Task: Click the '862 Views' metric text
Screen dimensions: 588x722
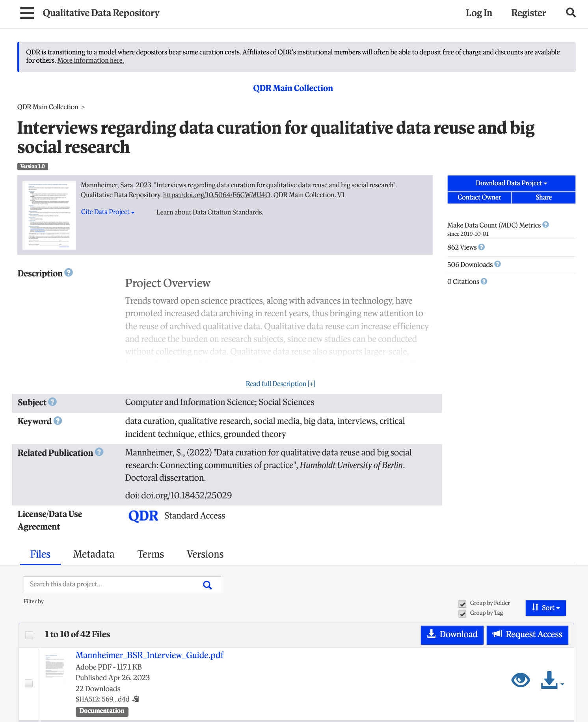Action: point(462,247)
